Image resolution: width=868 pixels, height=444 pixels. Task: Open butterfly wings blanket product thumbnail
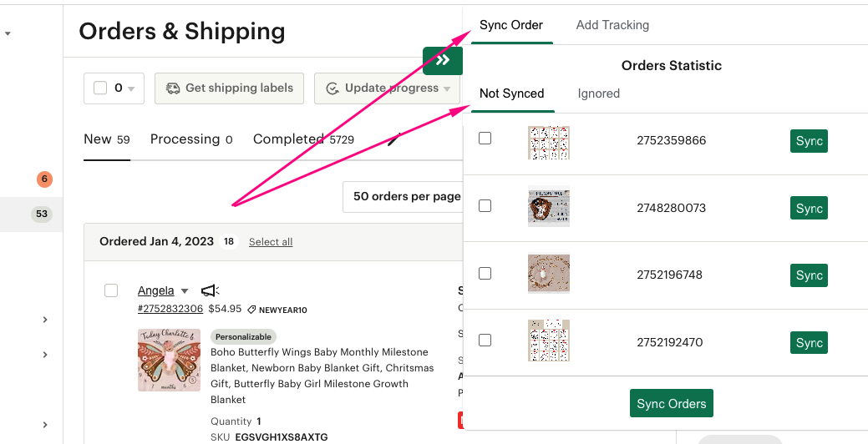[x=169, y=360]
